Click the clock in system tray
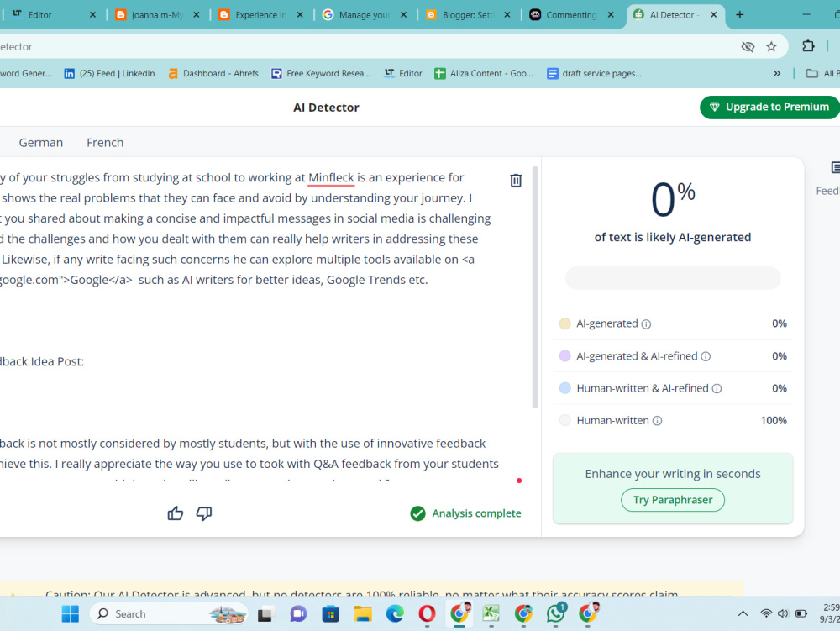 pos(829,614)
